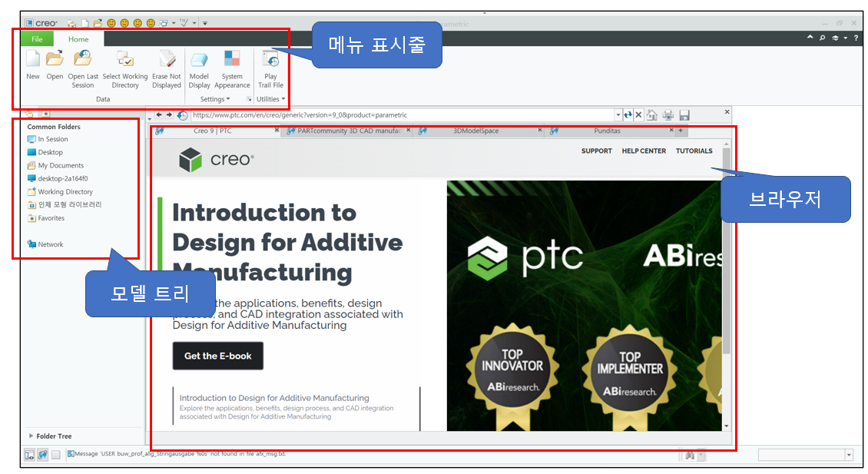The height and width of the screenshot is (474, 868).
Task: Add a new browser tab with plus
Action: pos(681,131)
